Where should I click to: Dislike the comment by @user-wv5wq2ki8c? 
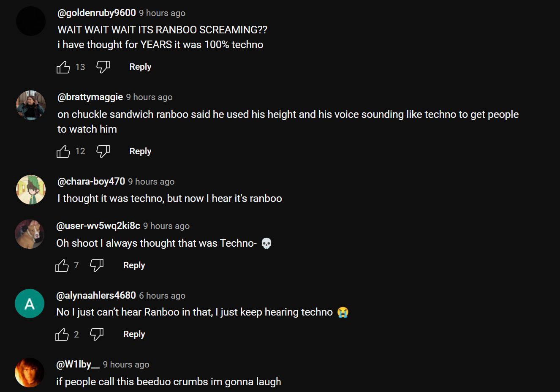pos(97,266)
